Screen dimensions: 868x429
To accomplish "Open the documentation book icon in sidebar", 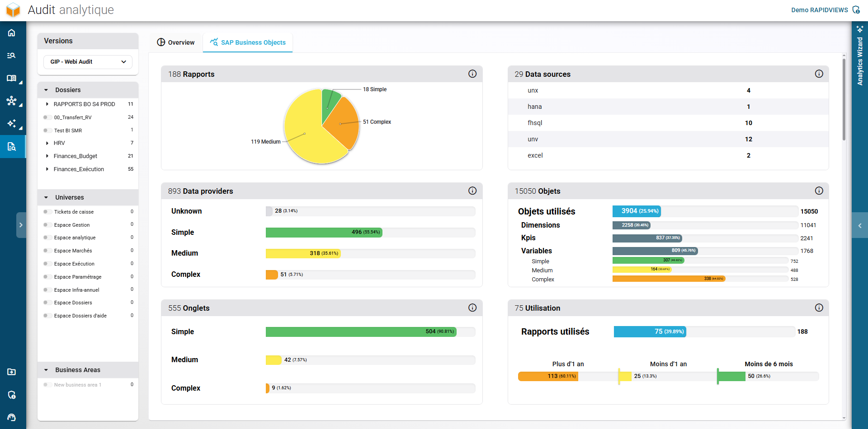I will click(12, 78).
